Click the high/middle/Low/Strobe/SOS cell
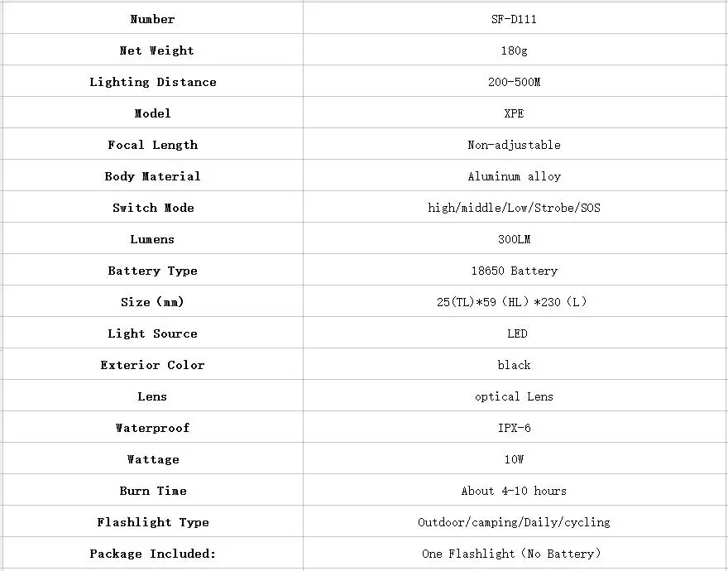The height and width of the screenshot is (571, 728). tap(515, 207)
